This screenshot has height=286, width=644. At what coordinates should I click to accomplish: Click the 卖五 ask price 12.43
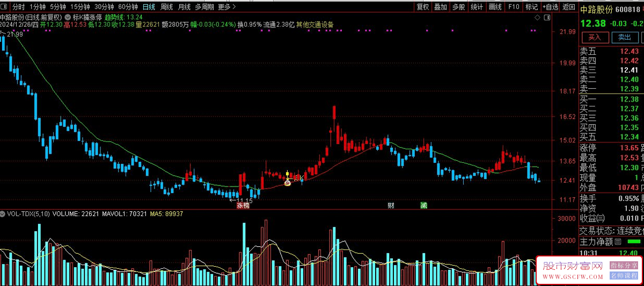coord(629,52)
